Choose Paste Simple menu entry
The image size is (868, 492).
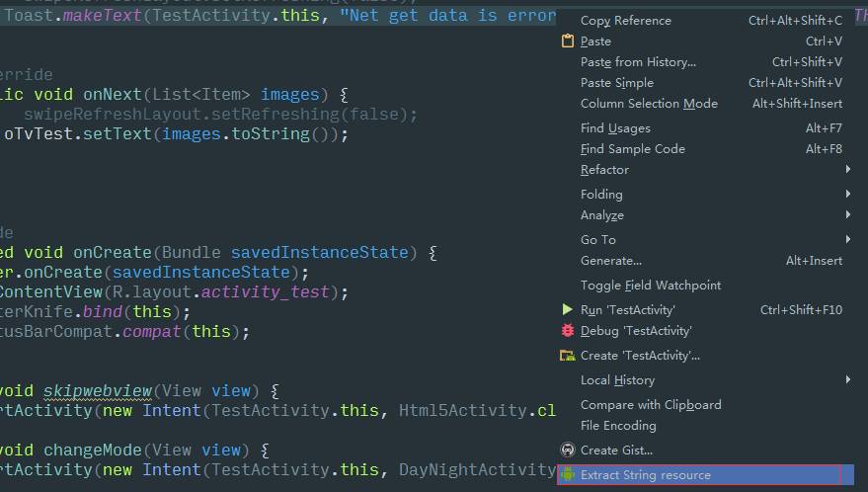click(x=705, y=83)
